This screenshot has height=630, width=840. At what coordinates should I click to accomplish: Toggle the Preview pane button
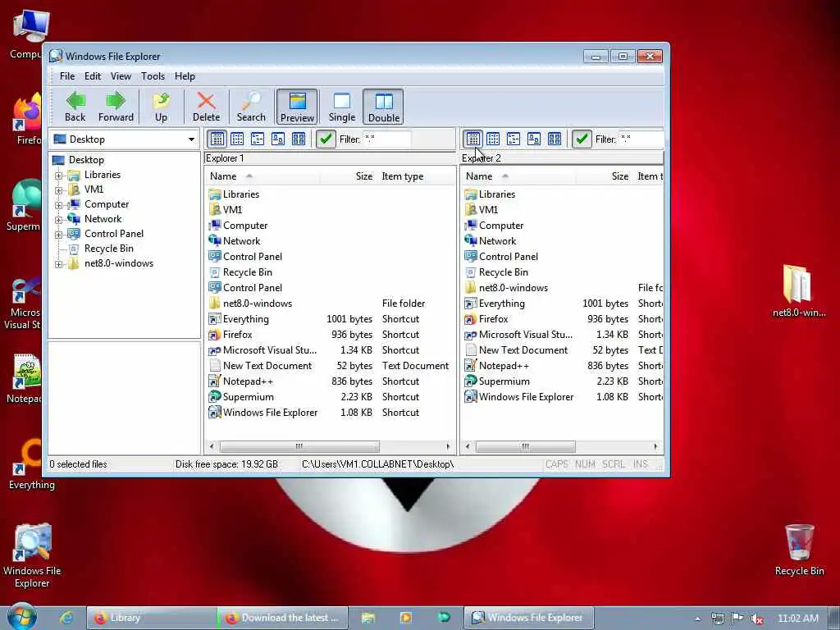pos(297,107)
